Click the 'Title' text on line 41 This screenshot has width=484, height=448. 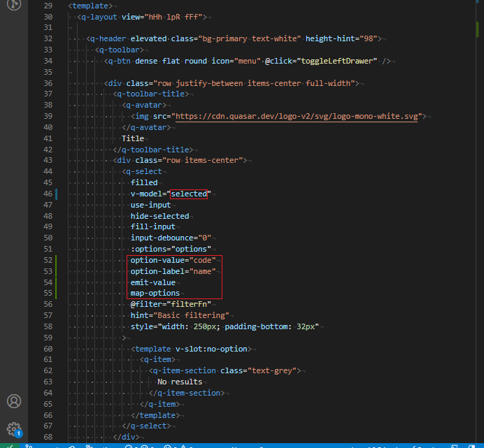(133, 138)
